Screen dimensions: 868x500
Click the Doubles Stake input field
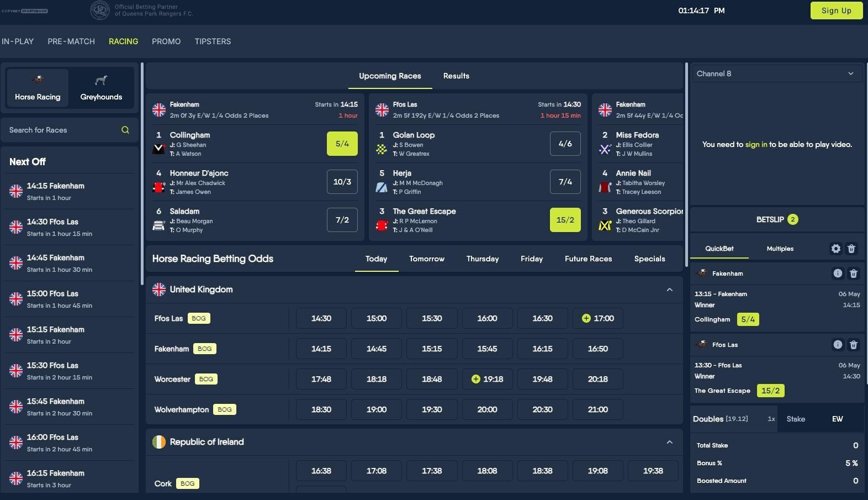(x=796, y=419)
